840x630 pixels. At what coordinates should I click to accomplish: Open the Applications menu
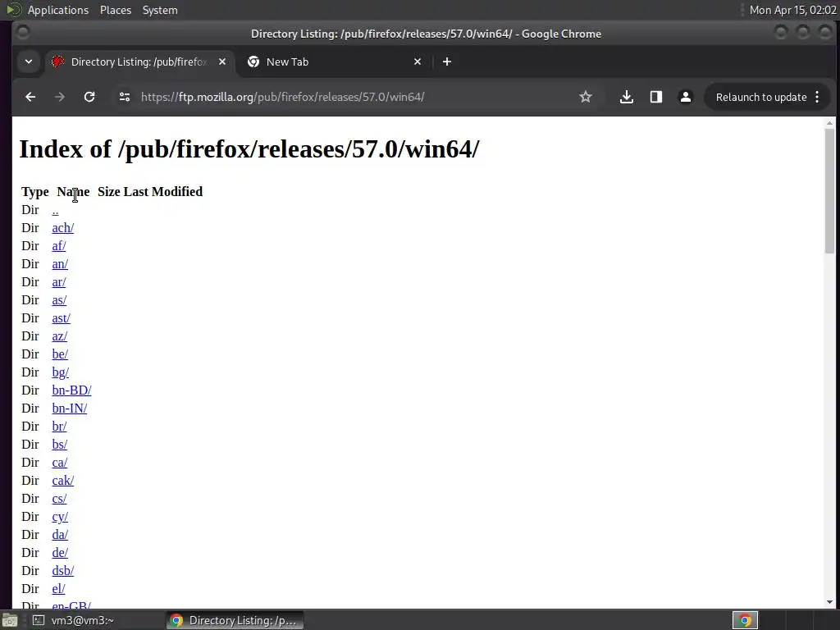tap(58, 10)
